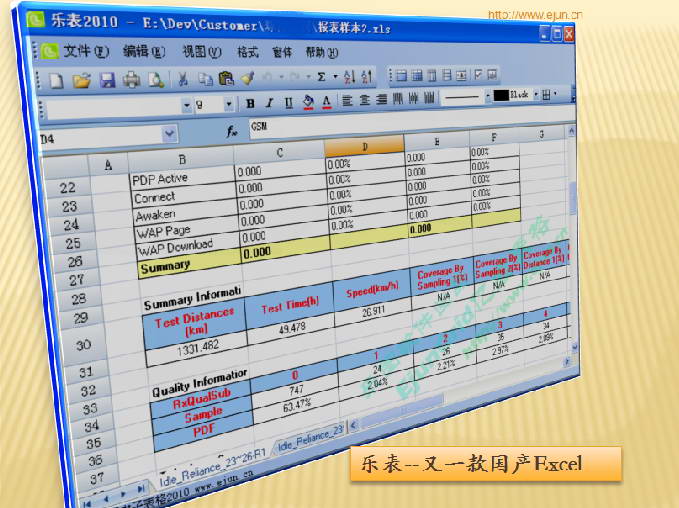Image resolution: width=679 pixels, height=508 pixels.
Task: Apply font color with red A
Action: coord(327,102)
